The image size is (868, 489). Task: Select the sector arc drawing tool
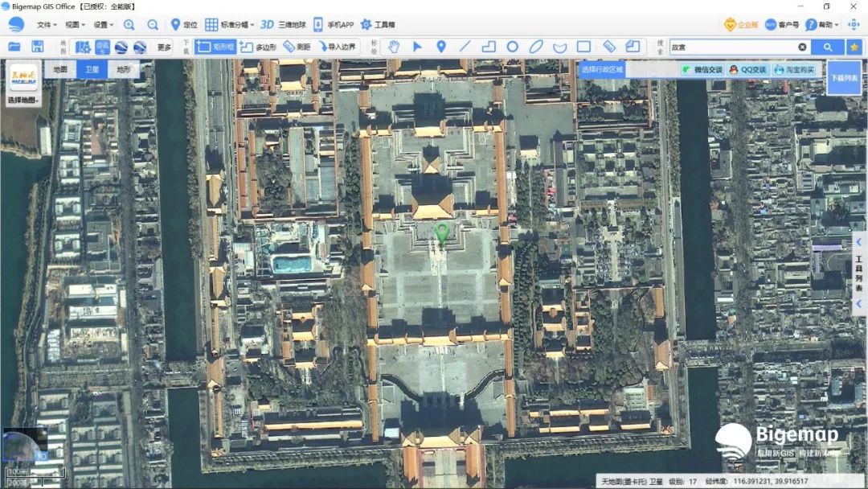click(x=559, y=47)
